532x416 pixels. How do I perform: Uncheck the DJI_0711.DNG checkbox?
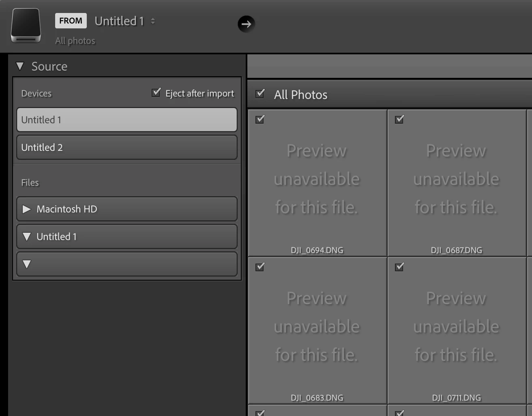click(399, 267)
